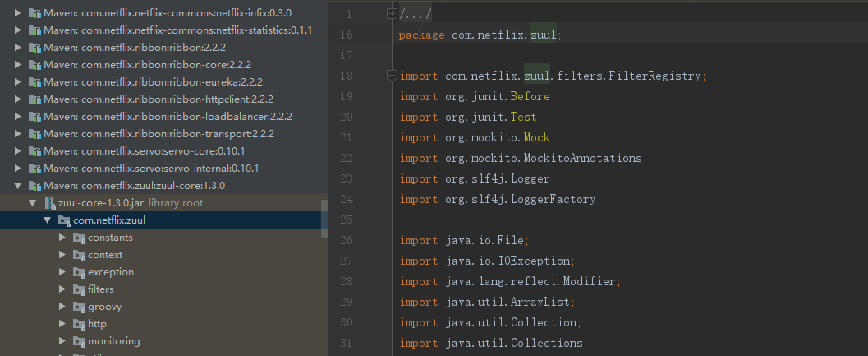Expand the ribbon-loadbalancer:2.2.2 Maven library
The image size is (868, 356).
coord(18,117)
